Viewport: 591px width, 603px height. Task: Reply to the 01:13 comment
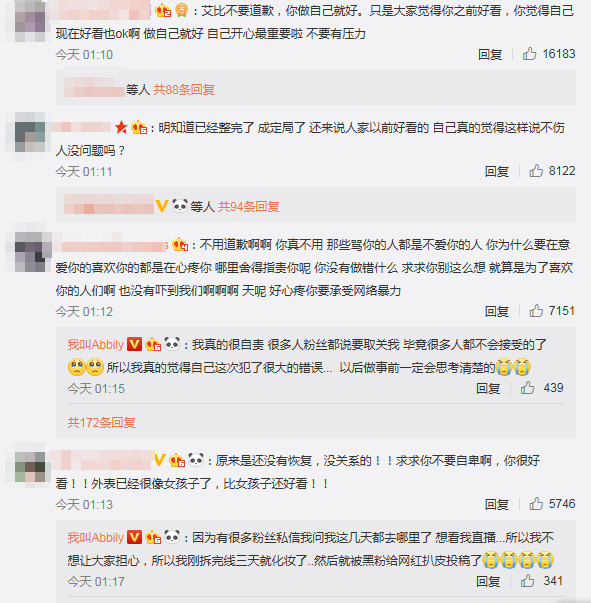pos(496,504)
